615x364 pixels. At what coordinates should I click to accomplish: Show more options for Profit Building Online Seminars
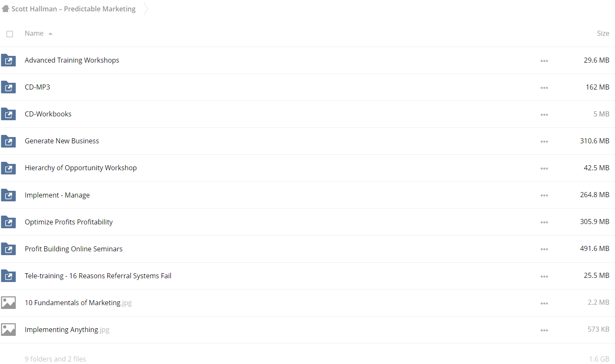click(x=544, y=249)
